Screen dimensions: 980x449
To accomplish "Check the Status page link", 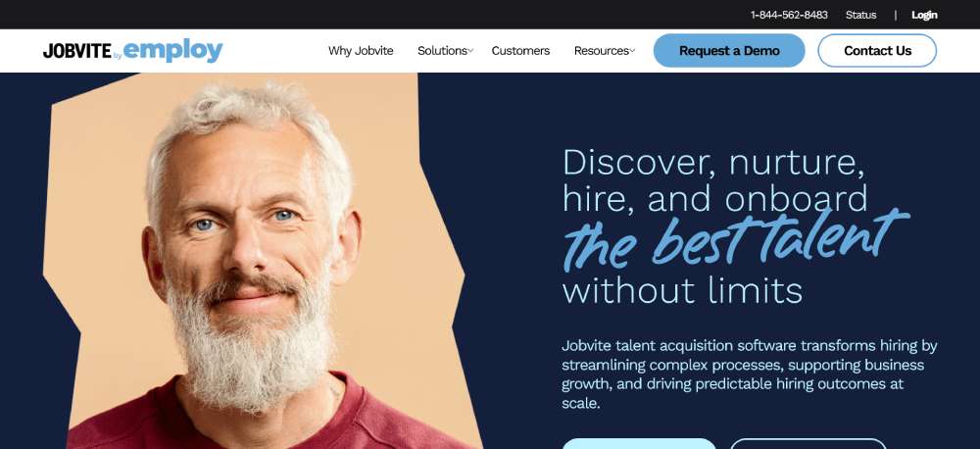I will coord(860,15).
